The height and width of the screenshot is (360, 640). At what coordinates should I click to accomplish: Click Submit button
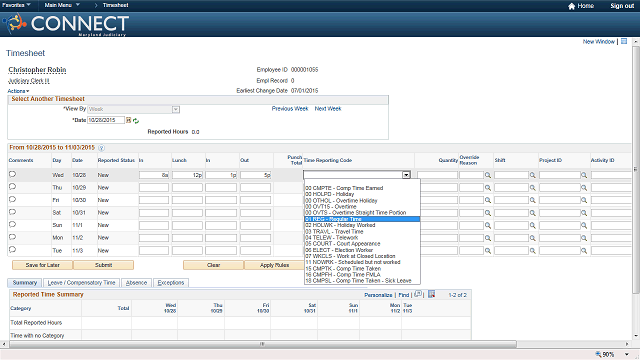pyautogui.click(x=103, y=265)
